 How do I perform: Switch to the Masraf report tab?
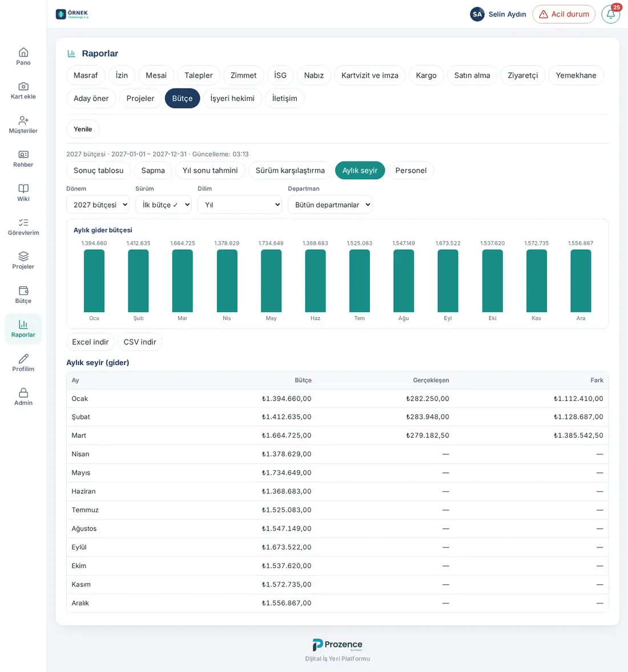(x=86, y=75)
